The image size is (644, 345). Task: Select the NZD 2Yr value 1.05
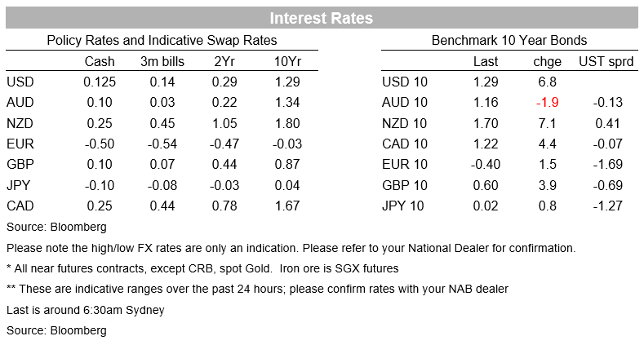[x=224, y=123]
